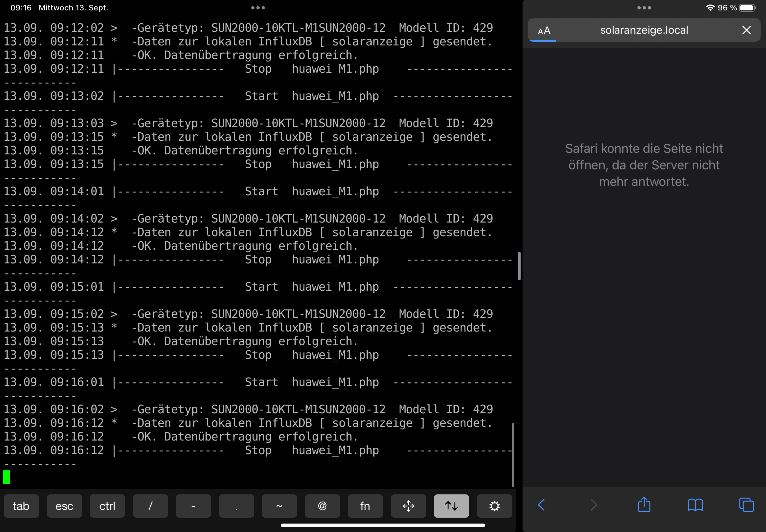
Task: Open terminal settings gear icon
Action: point(494,506)
